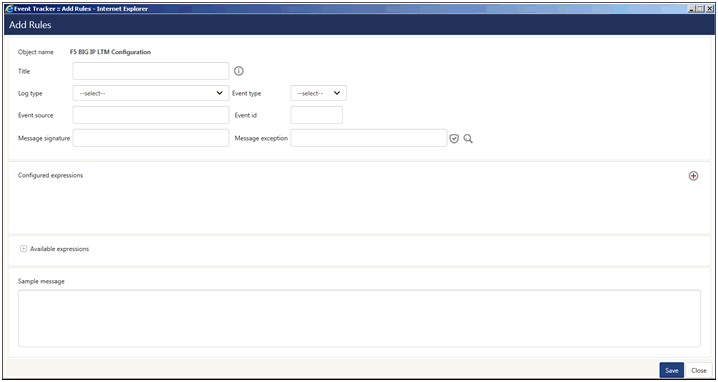Image resolution: width=718 pixels, height=382 pixels.
Task: Click the 'Event source' label
Action: [36, 115]
